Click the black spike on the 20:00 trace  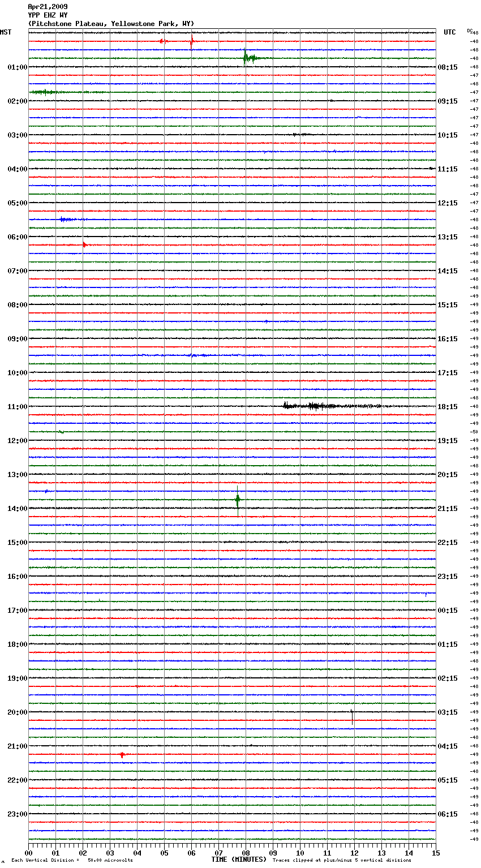pyautogui.click(x=352, y=716)
